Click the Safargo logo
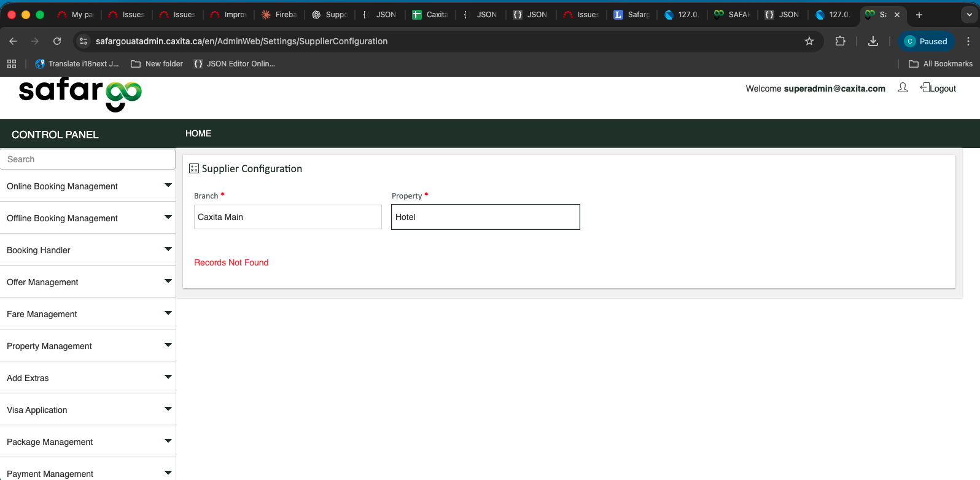Screen dimensions: 980x480 pyautogui.click(x=80, y=95)
